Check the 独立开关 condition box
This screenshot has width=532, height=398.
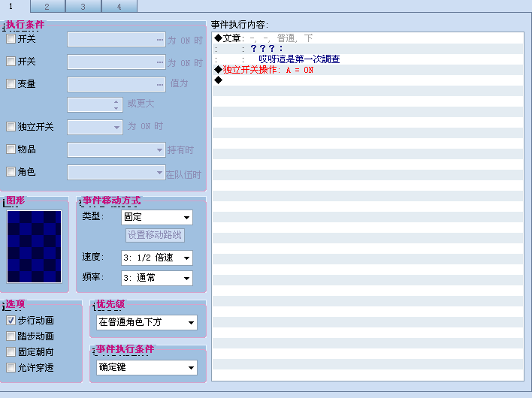click(11, 127)
